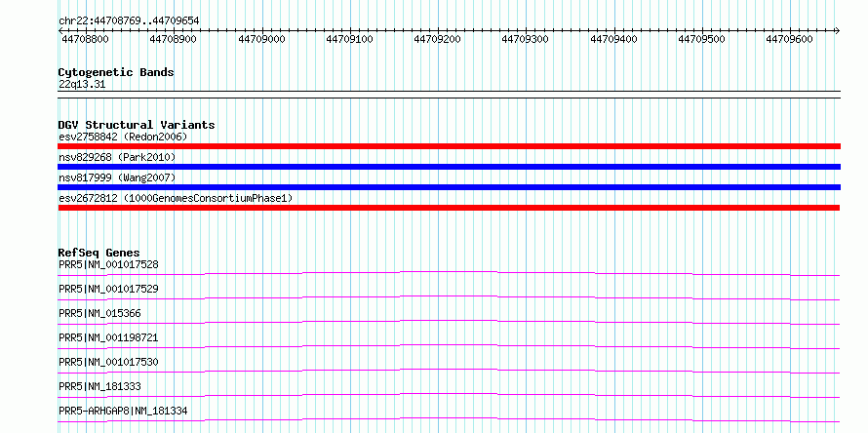The image size is (868, 433).
Task: Click the blue bar under nsv829268
Action: (x=449, y=167)
